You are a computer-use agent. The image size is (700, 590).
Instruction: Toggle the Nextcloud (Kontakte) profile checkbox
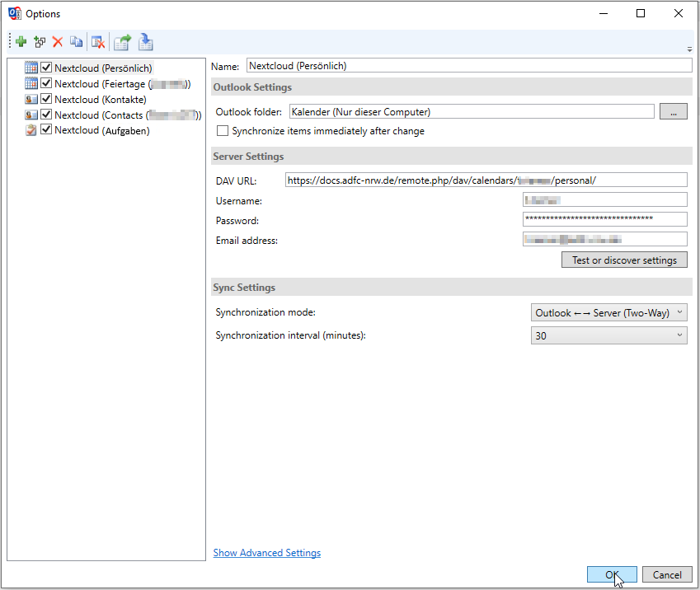click(x=46, y=99)
